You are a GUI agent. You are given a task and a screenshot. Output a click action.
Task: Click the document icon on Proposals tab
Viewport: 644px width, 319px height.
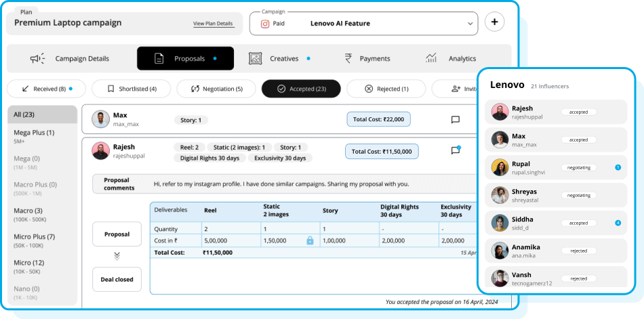159,59
